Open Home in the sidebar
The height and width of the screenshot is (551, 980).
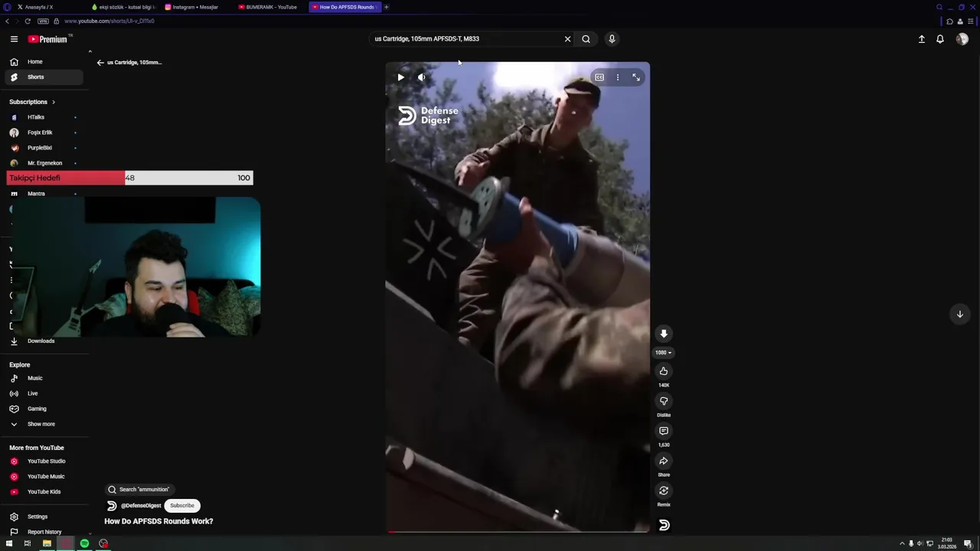point(44,62)
